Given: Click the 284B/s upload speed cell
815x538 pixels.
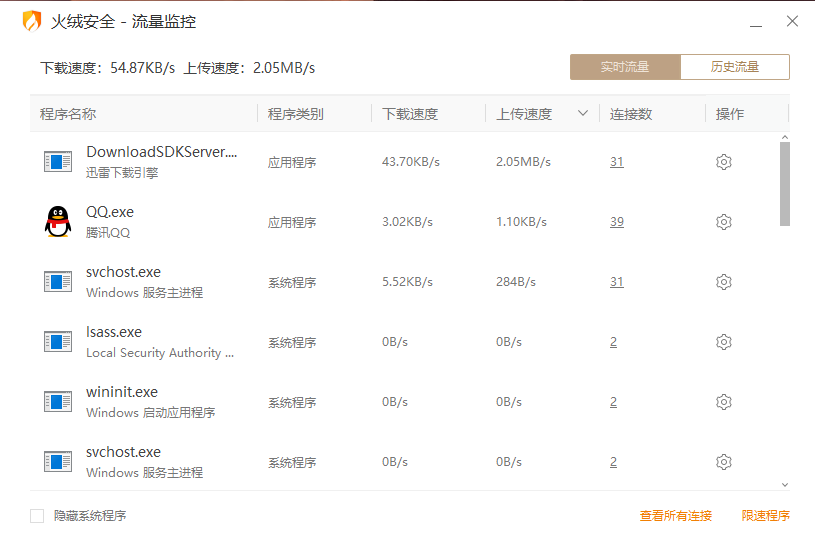Looking at the screenshot, I should coord(516,282).
